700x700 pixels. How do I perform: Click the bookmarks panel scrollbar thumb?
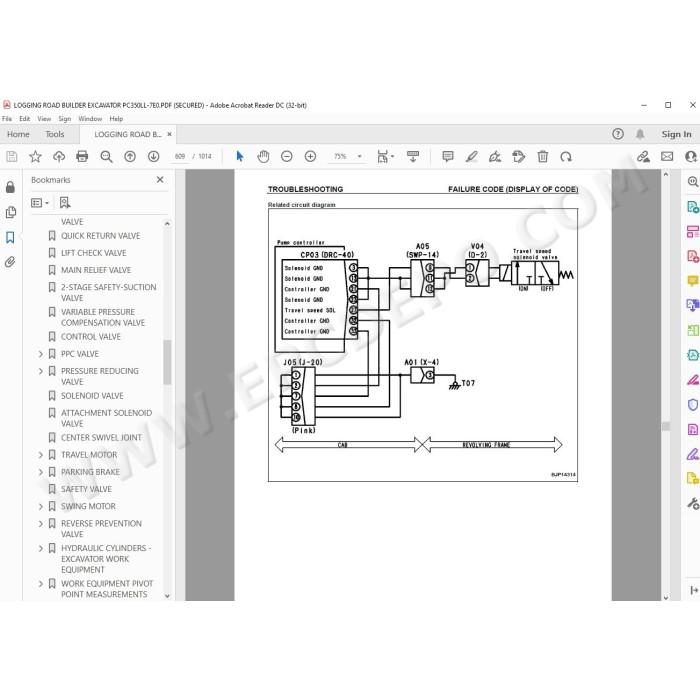(x=167, y=362)
